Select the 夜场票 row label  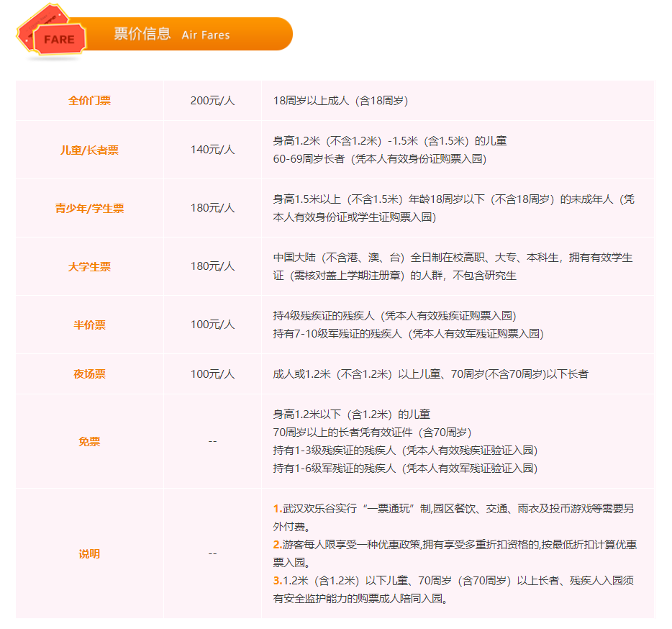[x=89, y=374]
